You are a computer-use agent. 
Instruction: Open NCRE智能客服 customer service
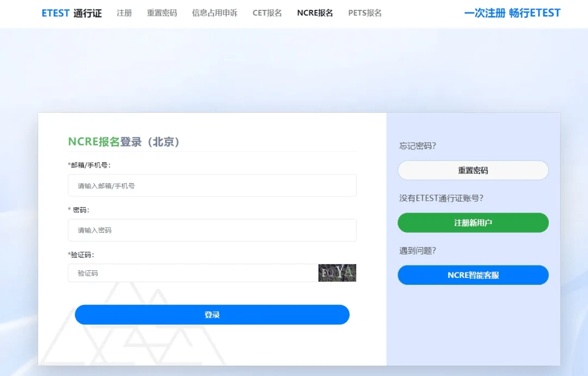coord(473,275)
